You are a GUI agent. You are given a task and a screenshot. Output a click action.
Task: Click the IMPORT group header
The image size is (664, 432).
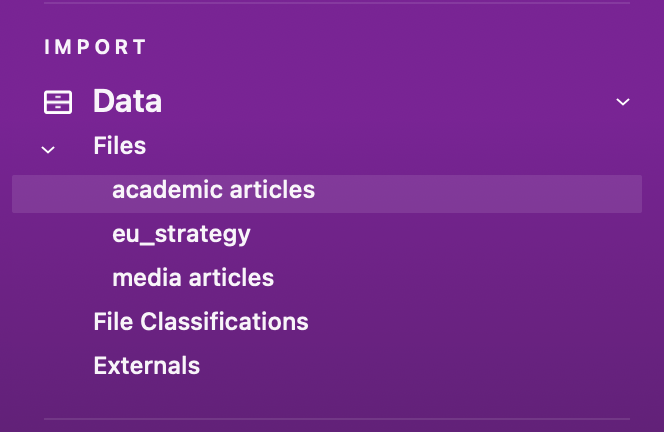pyautogui.click(x=95, y=47)
